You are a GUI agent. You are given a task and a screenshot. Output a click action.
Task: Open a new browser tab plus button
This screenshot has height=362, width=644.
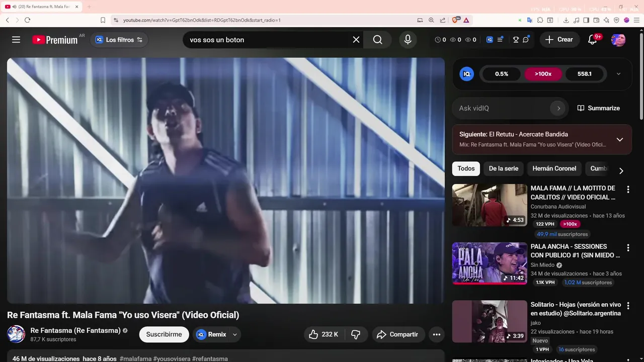click(89, 7)
